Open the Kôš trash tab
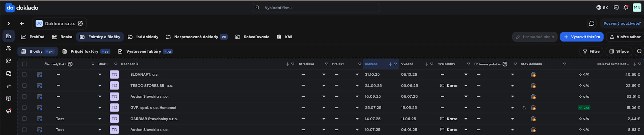644x135 pixels. pyautogui.click(x=284, y=37)
